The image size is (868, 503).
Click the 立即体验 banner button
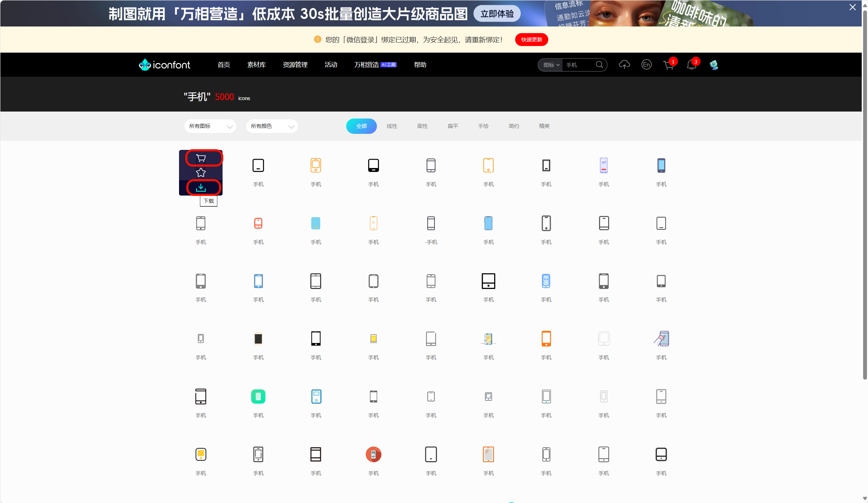(x=496, y=13)
